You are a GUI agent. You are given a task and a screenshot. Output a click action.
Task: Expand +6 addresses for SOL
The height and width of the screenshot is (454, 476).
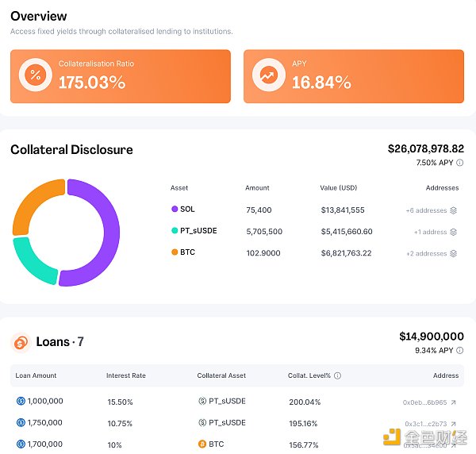[x=426, y=210]
